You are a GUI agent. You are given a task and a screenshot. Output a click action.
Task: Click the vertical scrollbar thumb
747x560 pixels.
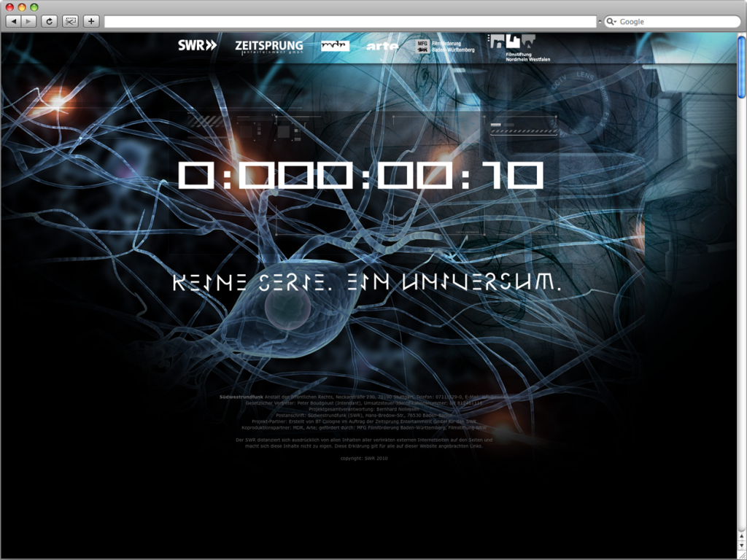point(742,67)
